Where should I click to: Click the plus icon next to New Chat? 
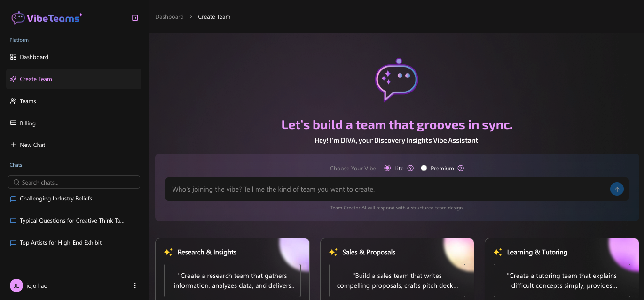(x=13, y=145)
